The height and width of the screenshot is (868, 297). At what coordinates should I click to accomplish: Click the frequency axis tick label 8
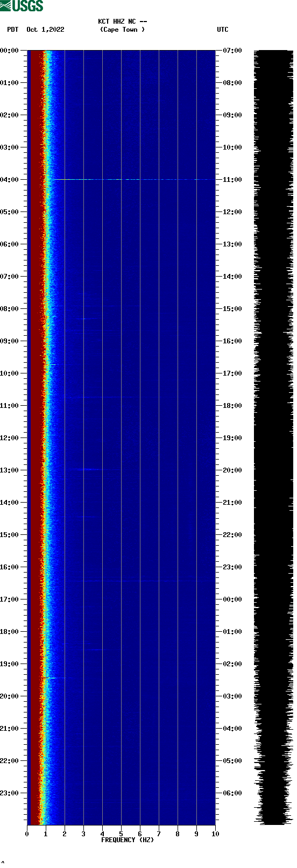[178, 834]
